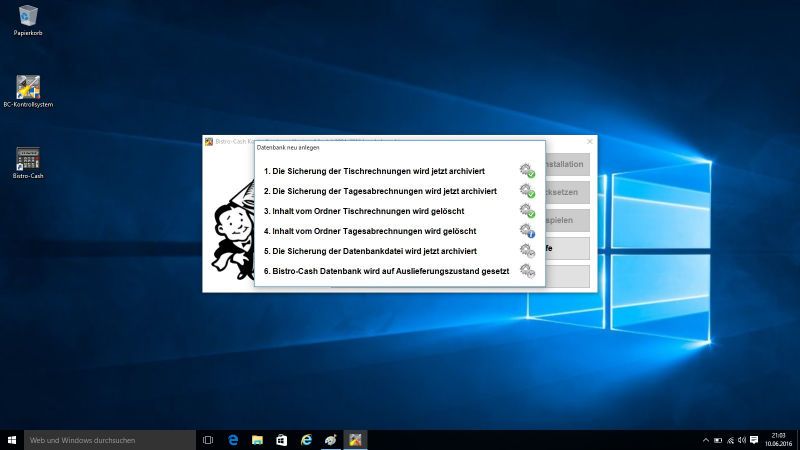Open Task View in the taskbar
Viewport: 800px width, 450px height.
point(208,440)
